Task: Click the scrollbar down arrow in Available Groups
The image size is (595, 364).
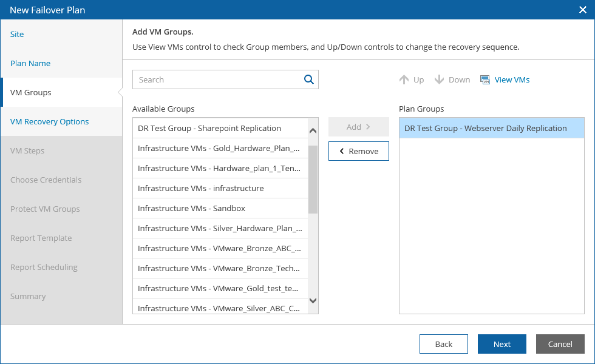Action: click(312, 300)
